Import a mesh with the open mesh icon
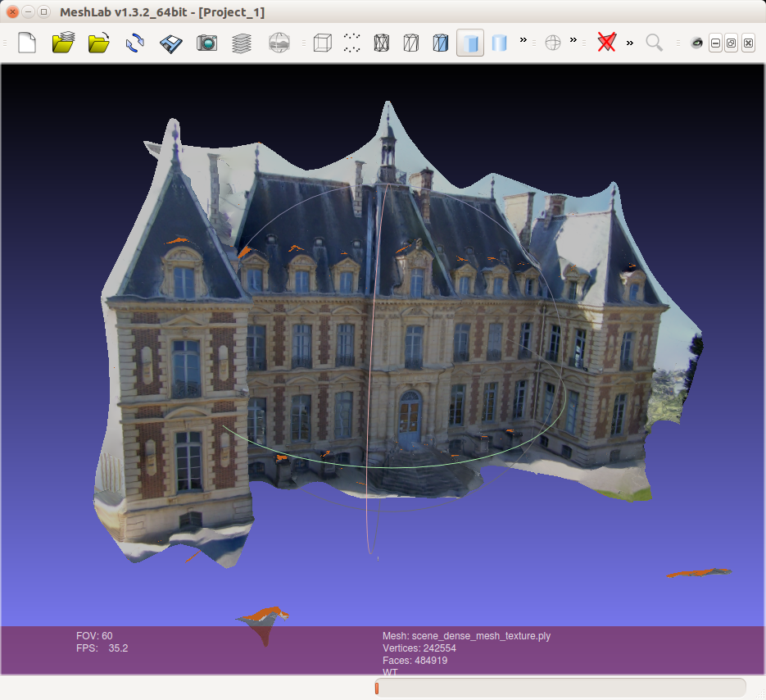 (98, 43)
